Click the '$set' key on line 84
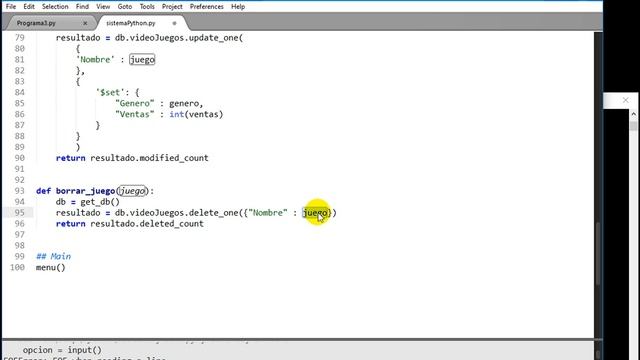This screenshot has width=640, height=360. (110, 93)
